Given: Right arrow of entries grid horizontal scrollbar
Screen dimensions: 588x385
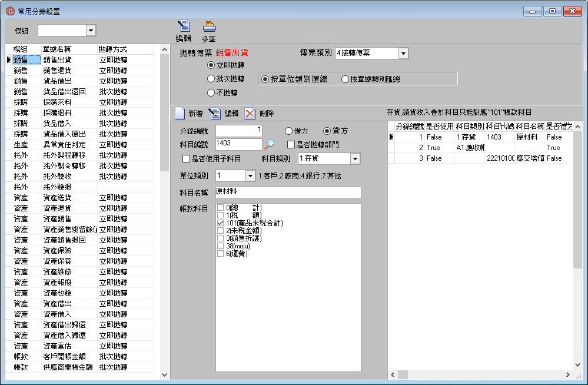Looking at the screenshot, I should pos(568,374).
